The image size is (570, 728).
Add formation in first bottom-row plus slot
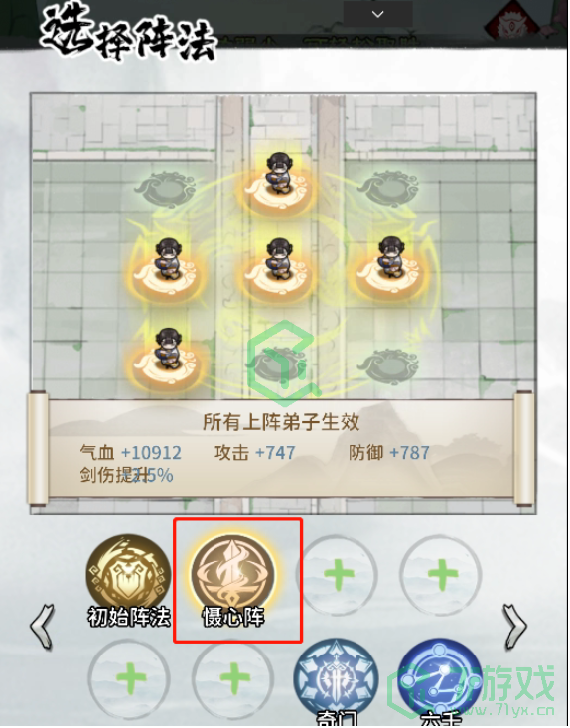(129, 679)
